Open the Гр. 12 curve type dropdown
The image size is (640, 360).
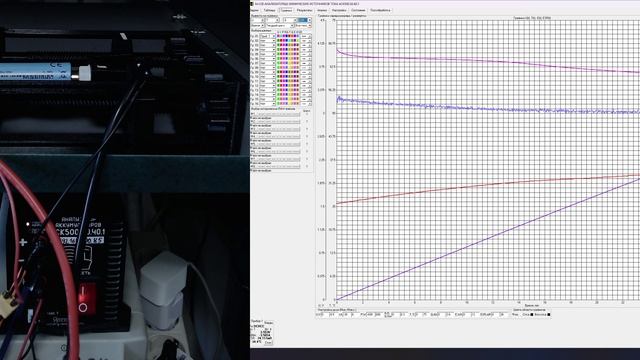(267, 85)
